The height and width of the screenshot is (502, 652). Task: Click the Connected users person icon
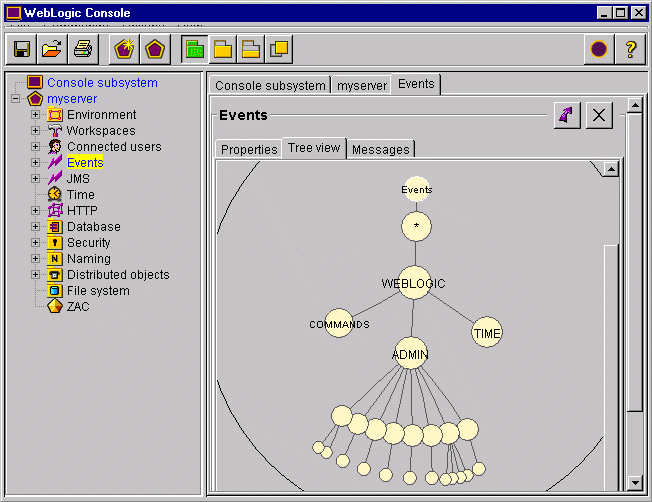[55, 146]
